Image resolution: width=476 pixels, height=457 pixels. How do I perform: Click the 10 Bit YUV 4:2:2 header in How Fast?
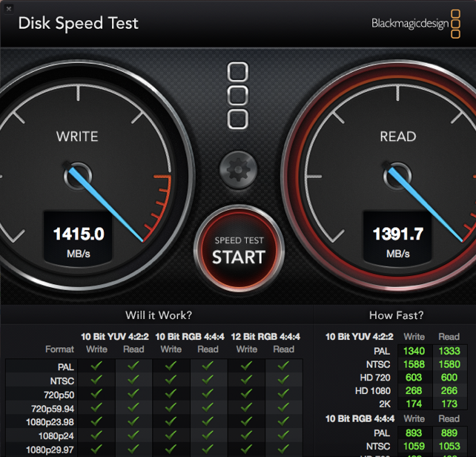click(359, 337)
